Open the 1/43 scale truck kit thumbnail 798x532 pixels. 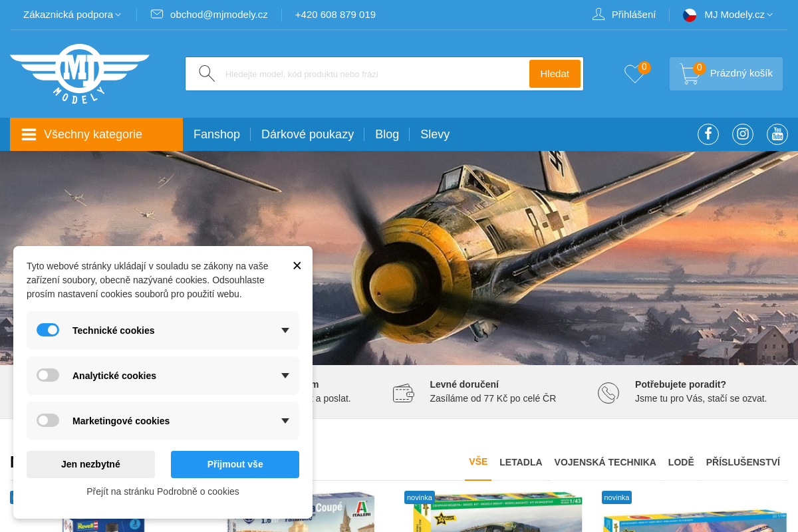pyautogui.click(x=497, y=512)
